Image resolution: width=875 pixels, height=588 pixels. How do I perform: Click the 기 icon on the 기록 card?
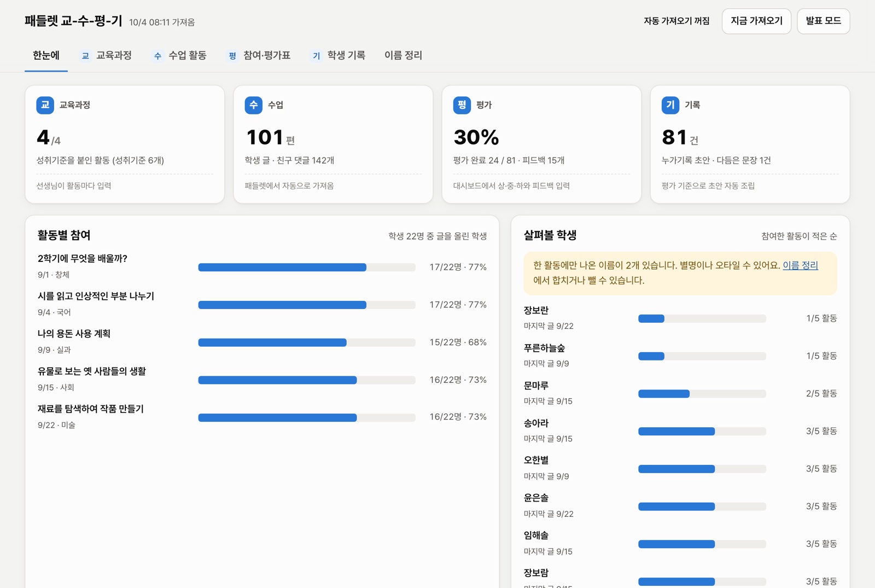pyautogui.click(x=670, y=105)
